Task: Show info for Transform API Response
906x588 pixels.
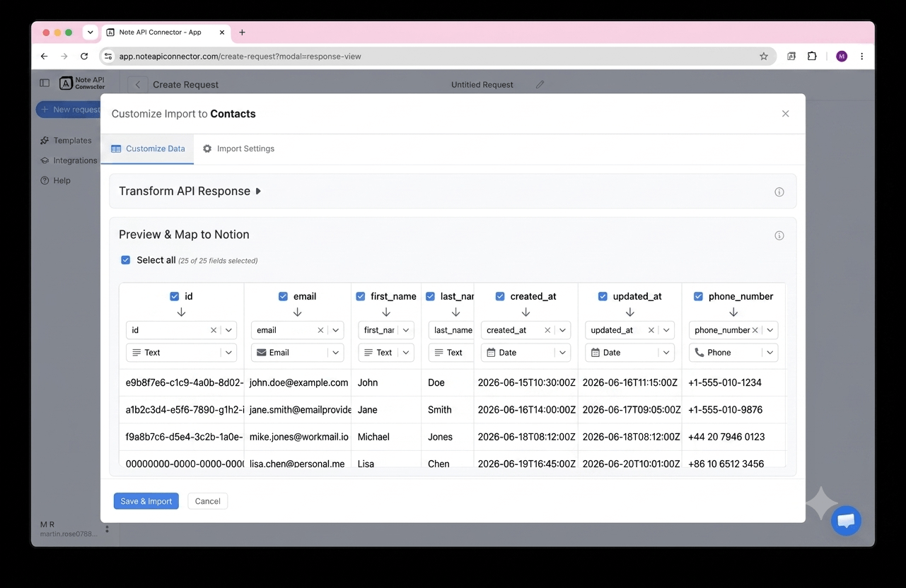Action: click(779, 192)
